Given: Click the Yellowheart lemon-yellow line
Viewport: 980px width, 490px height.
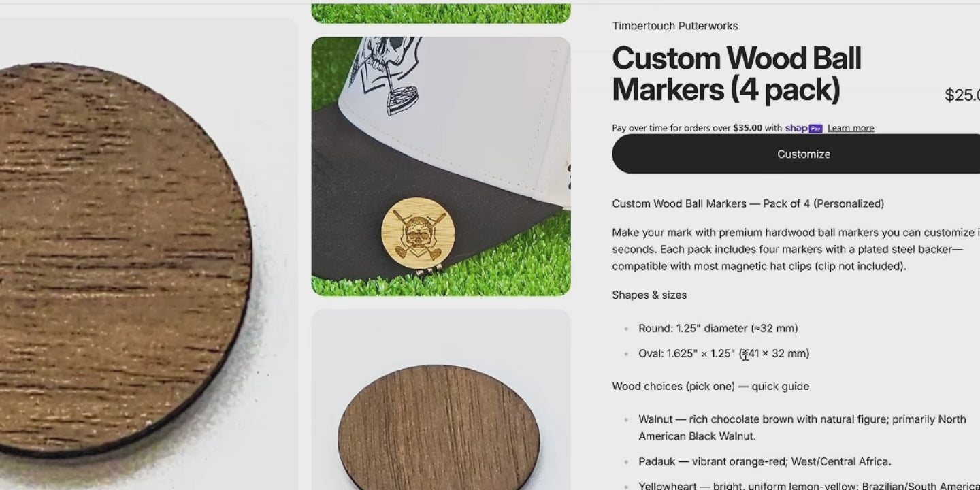Looking at the screenshot, I should pyautogui.click(x=809, y=485).
